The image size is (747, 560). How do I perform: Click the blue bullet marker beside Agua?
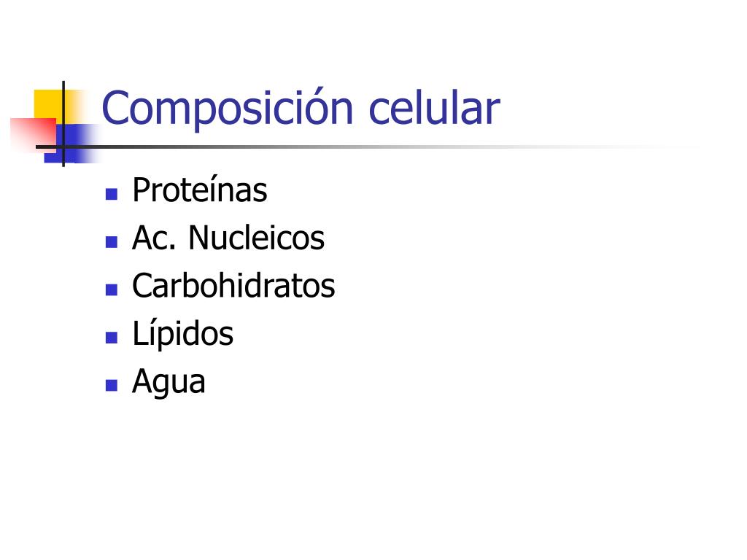click(112, 385)
